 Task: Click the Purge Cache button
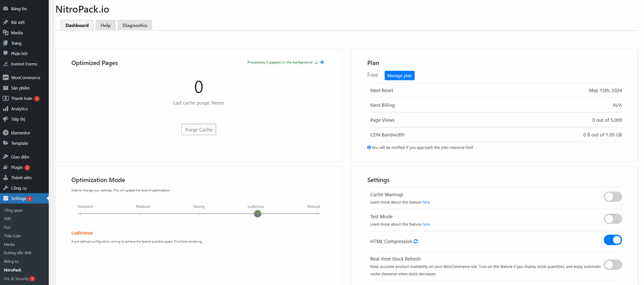point(199,129)
